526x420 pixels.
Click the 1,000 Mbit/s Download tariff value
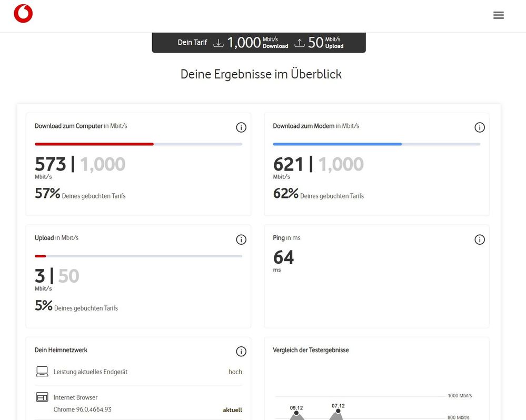point(257,43)
